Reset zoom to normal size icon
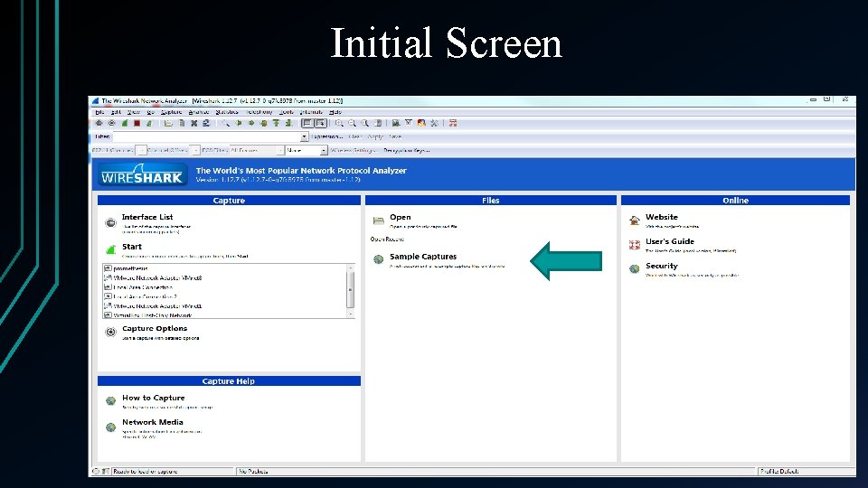 364,124
